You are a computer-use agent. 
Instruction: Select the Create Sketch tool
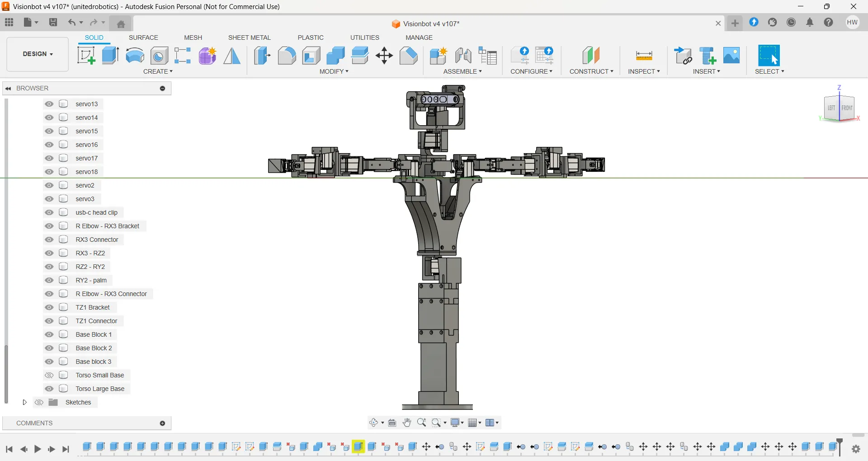coord(86,56)
